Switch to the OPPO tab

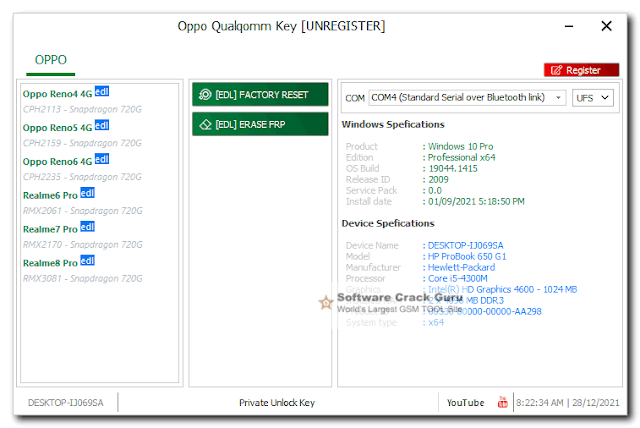(51, 60)
